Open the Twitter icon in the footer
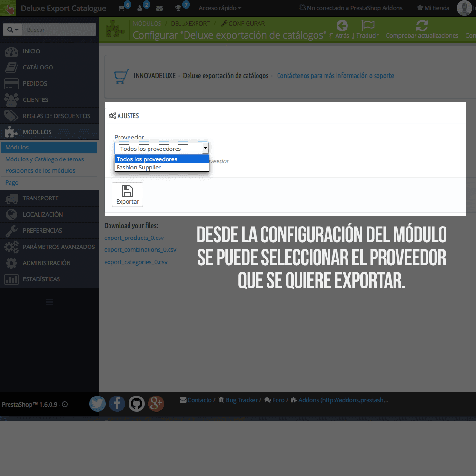 98,404
